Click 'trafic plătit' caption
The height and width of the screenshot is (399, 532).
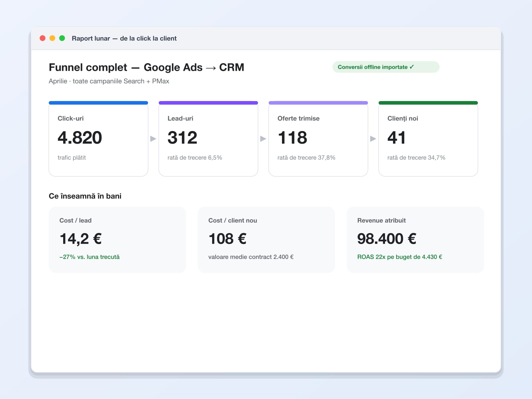pyautogui.click(x=72, y=158)
